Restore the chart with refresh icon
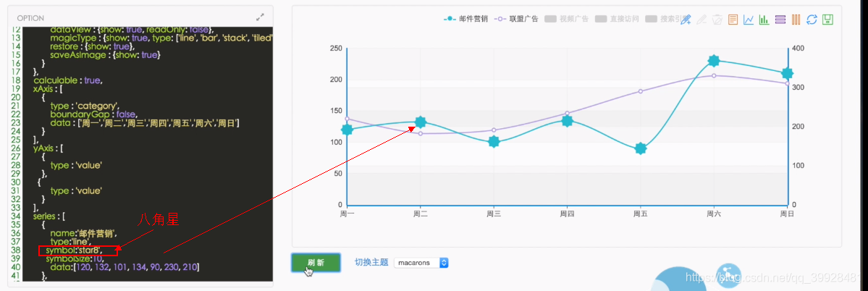868x291 pixels. (812, 20)
